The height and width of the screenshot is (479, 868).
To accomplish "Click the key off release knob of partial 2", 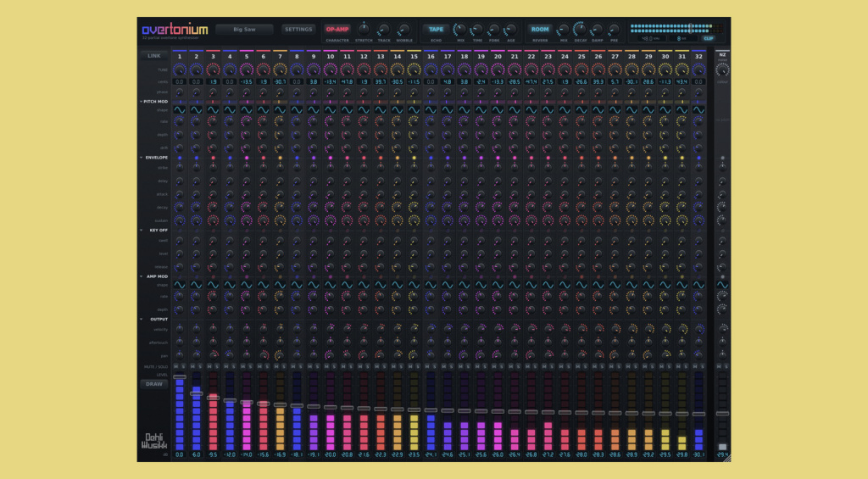I will click(x=196, y=266).
